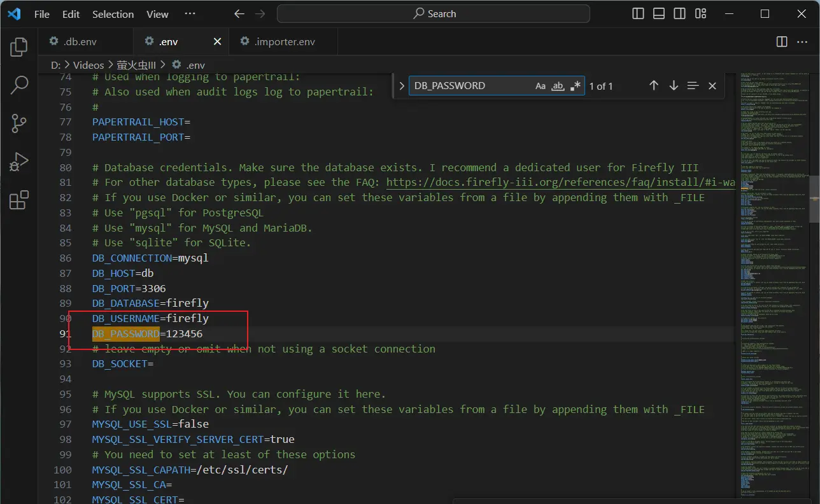Toggle Find in Selection button
This screenshot has height=504, width=820.
(x=693, y=86)
